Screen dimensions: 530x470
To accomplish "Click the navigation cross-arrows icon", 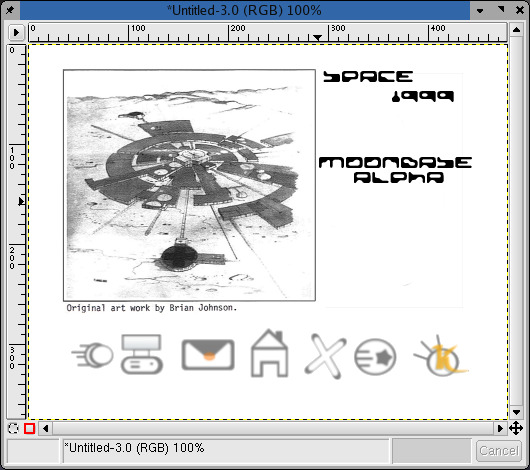I will pos(516,428).
